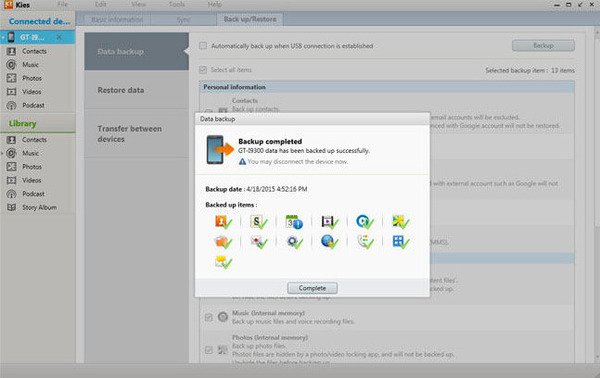Close the GT-I9300 device connection X
Screen dimensions: 600x378
click(59, 37)
